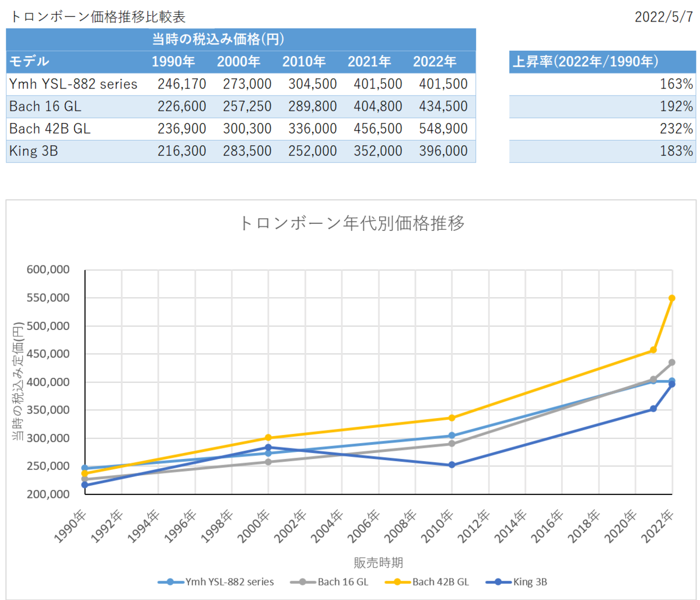Click cell value 236,900

click(182, 128)
